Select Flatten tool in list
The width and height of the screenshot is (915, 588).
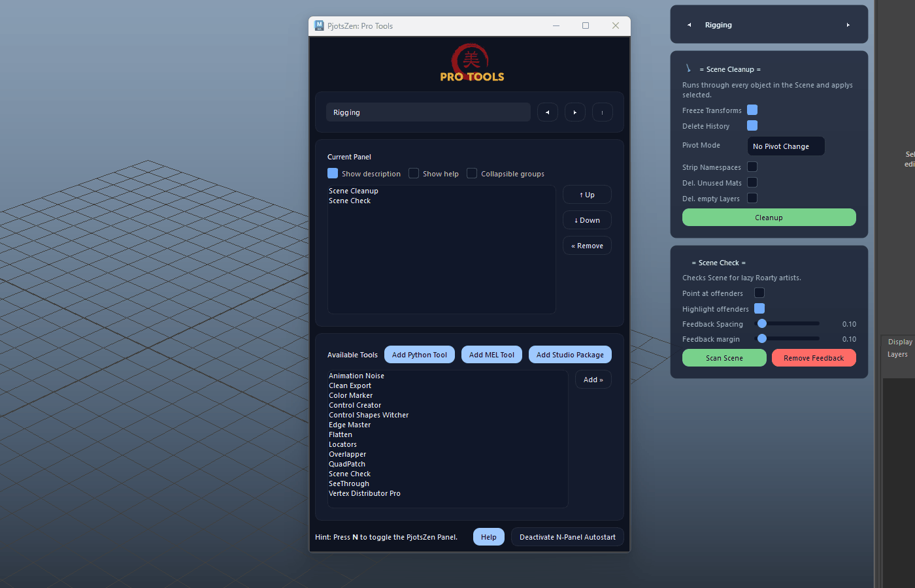341,434
